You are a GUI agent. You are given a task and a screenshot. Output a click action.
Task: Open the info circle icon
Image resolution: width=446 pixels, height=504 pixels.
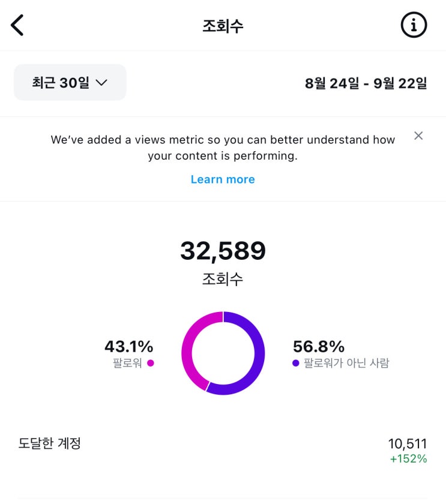pyautogui.click(x=414, y=25)
